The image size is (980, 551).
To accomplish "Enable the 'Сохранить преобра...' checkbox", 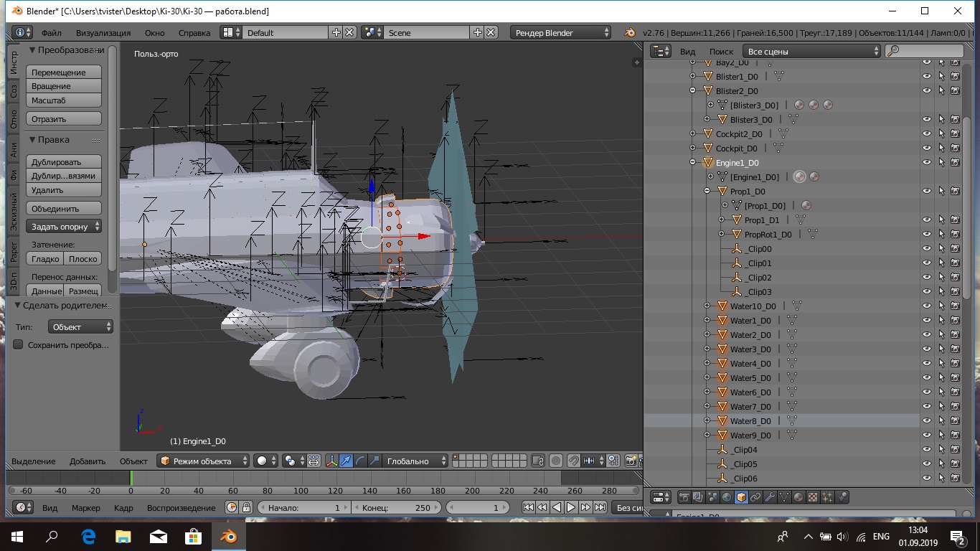I will tap(19, 345).
